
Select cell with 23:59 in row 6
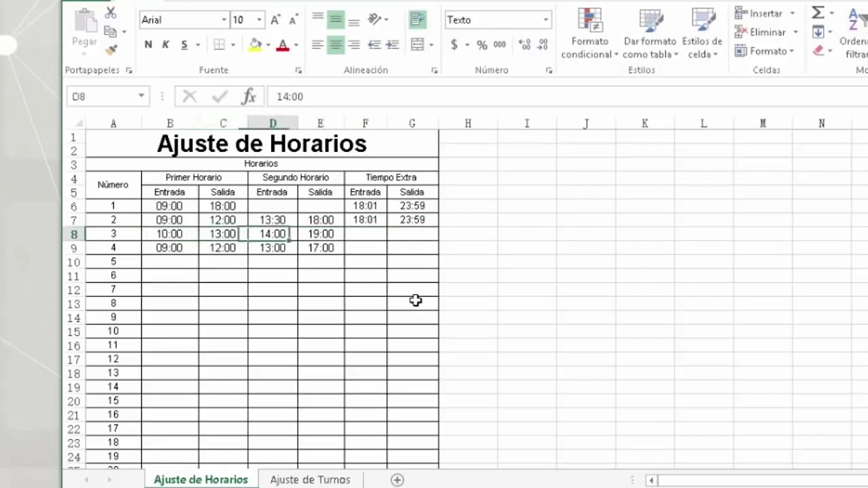(412, 206)
